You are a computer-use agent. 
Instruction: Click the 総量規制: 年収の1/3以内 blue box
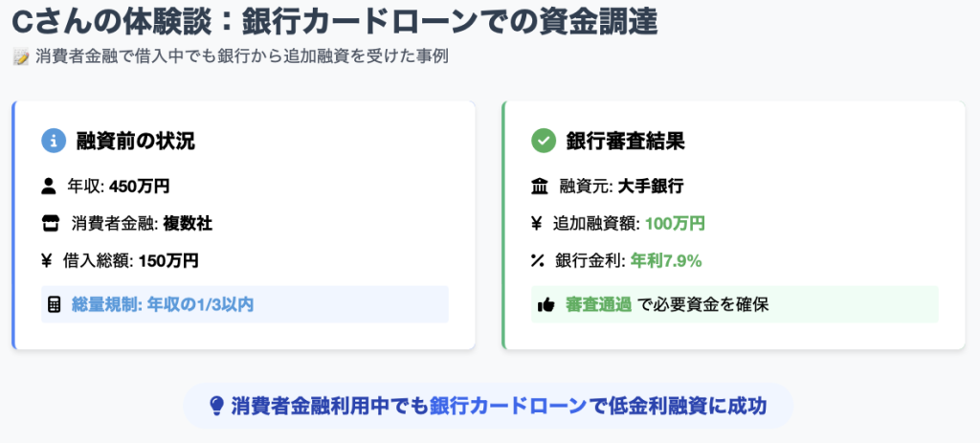(245, 304)
